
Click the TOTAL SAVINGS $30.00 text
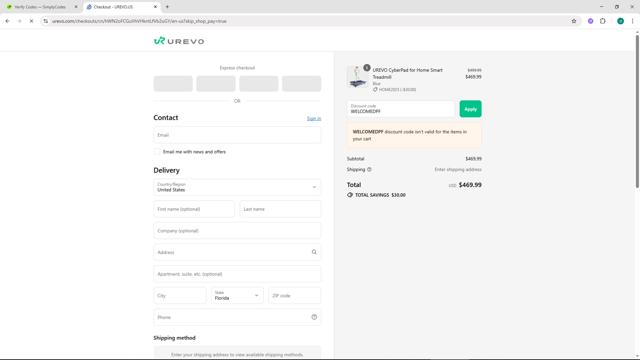[x=380, y=195]
